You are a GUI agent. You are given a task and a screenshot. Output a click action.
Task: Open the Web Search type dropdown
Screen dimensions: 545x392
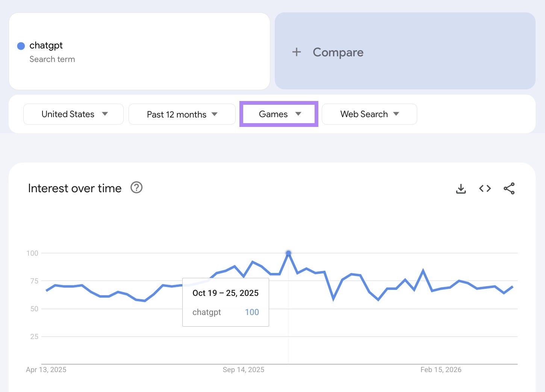[369, 114]
